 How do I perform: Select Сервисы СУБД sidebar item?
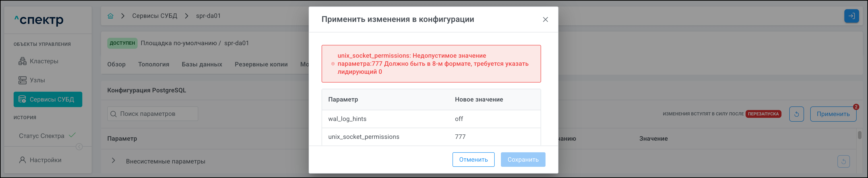(48, 99)
